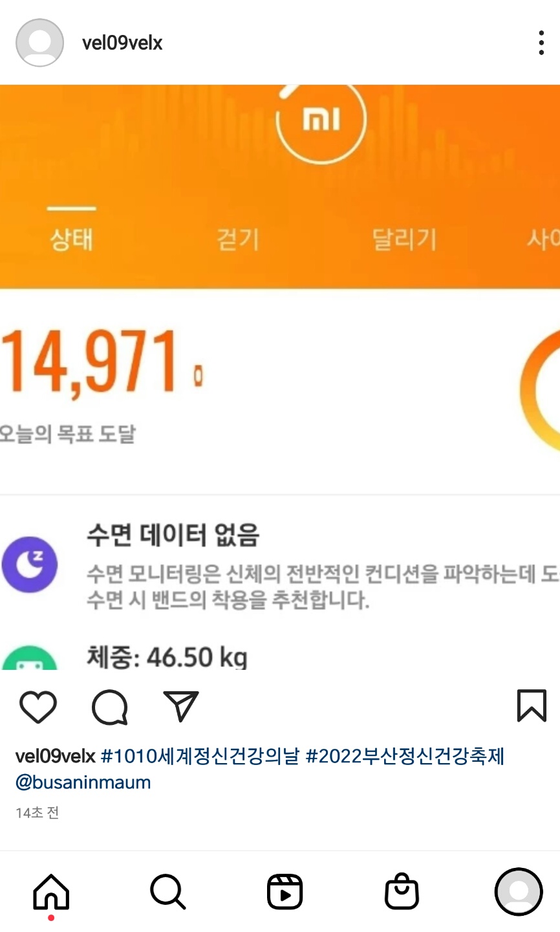This screenshot has height=932, width=560.
Task: Open hashtag #1010세계정신건강의날
Action: [x=200, y=756]
